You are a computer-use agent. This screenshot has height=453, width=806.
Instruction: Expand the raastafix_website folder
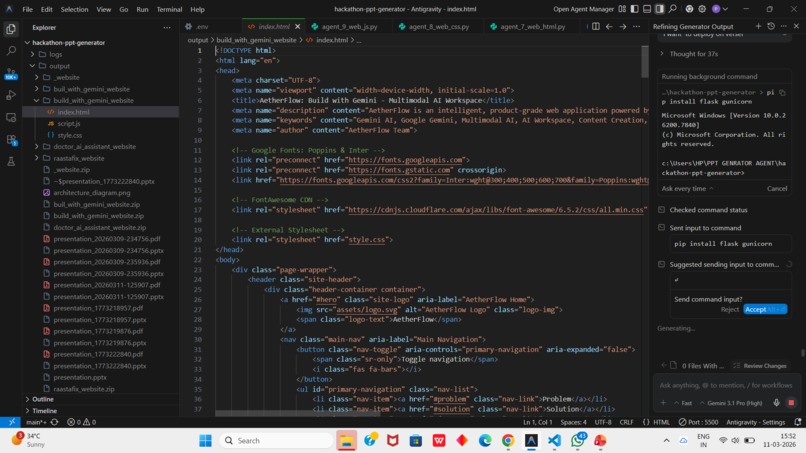click(x=36, y=158)
